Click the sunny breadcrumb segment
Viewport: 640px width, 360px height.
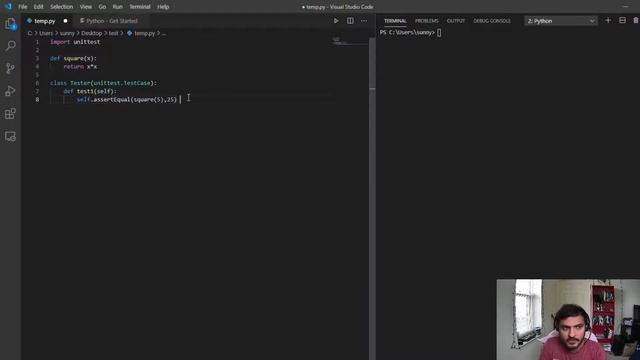(x=67, y=33)
